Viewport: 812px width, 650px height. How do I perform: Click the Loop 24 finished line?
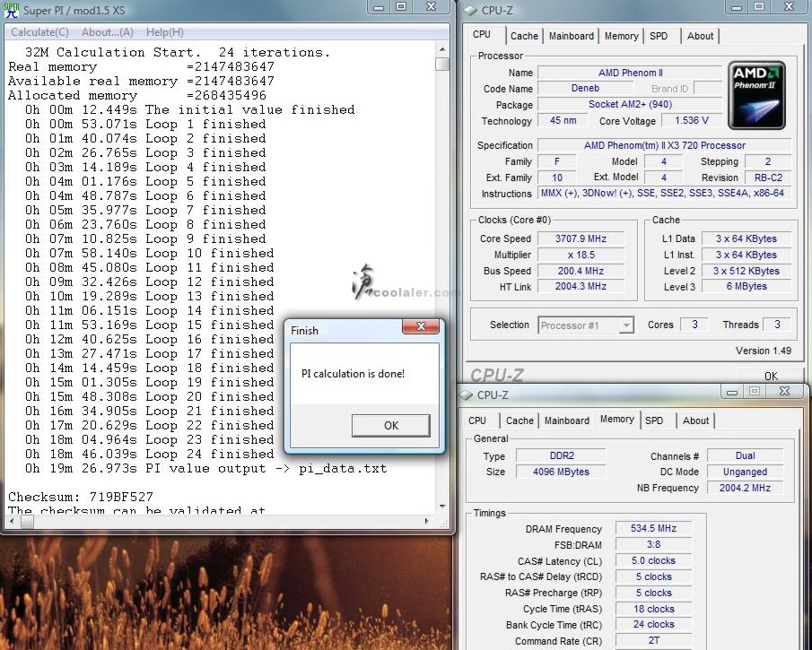pyautogui.click(x=149, y=454)
